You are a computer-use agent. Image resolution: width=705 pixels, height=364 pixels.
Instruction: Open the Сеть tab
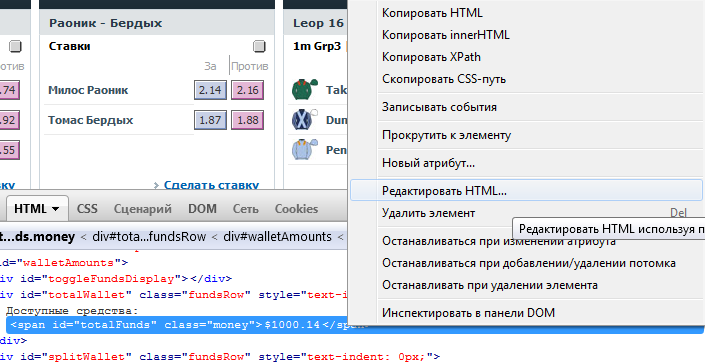(x=245, y=209)
